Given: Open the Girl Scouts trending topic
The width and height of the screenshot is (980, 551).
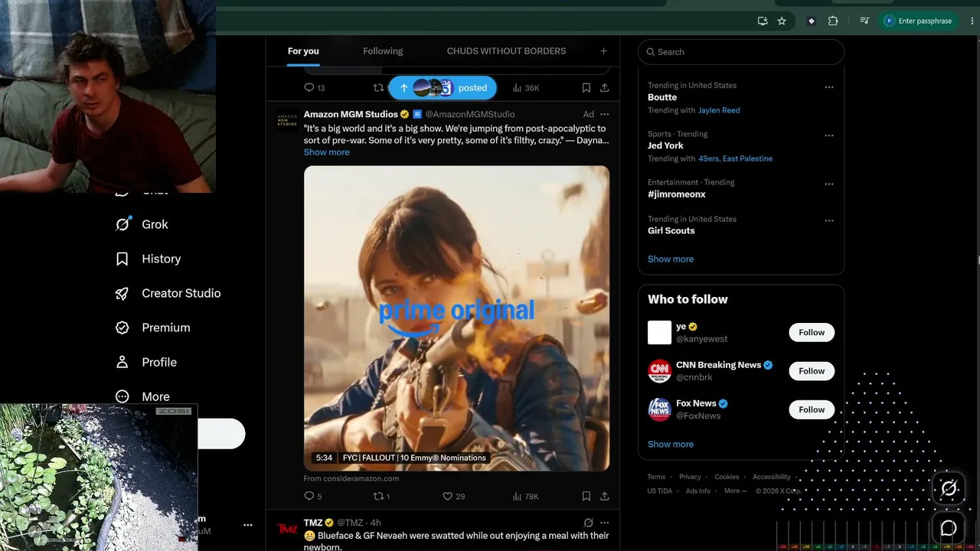Looking at the screenshot, I should [671, 230].
